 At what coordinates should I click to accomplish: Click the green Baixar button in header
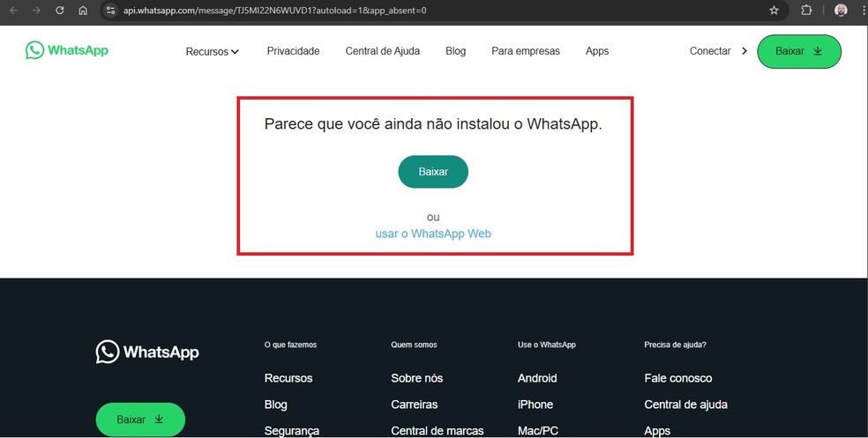pyautogui.click(x=799, y=51)
